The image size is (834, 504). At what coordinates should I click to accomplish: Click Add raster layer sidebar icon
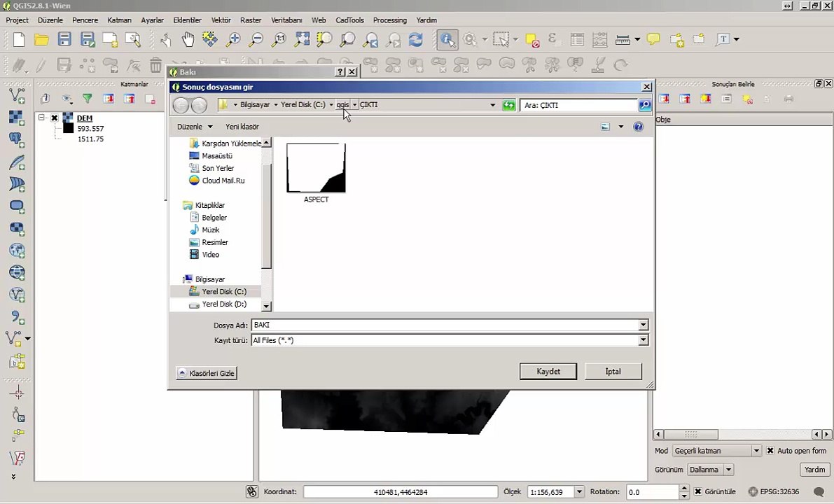click(x=17, y=118)
